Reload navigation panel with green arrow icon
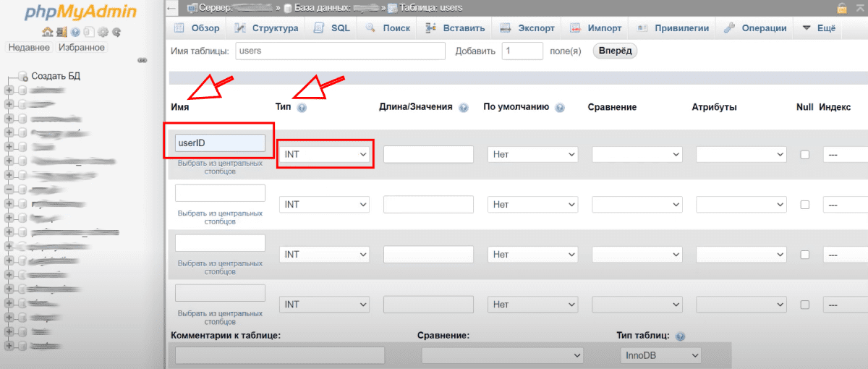 tap(116, 32)
